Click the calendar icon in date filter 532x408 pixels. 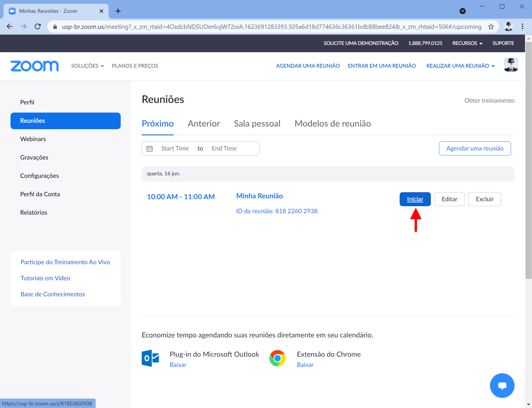coord(150,149)
